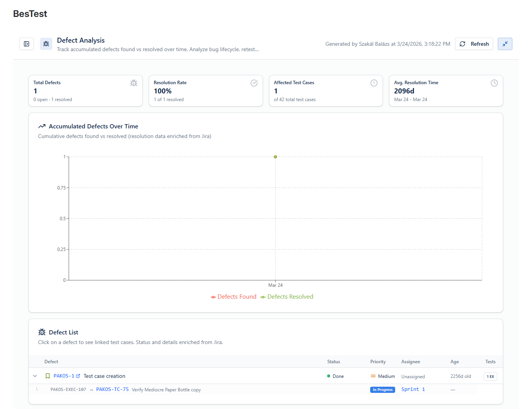Click the Defect Analysis bug icon
Viewport: 532px width, 409px height.
(x=46, y=44)
